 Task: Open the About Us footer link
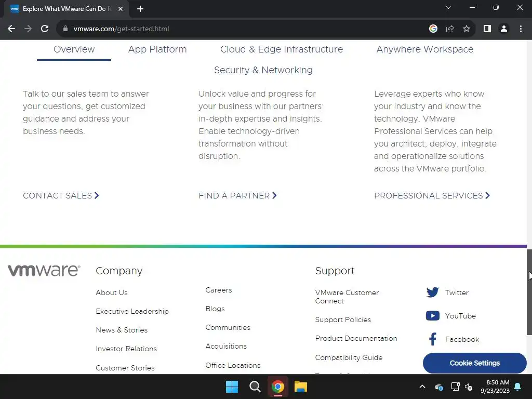tap(112, 292)
